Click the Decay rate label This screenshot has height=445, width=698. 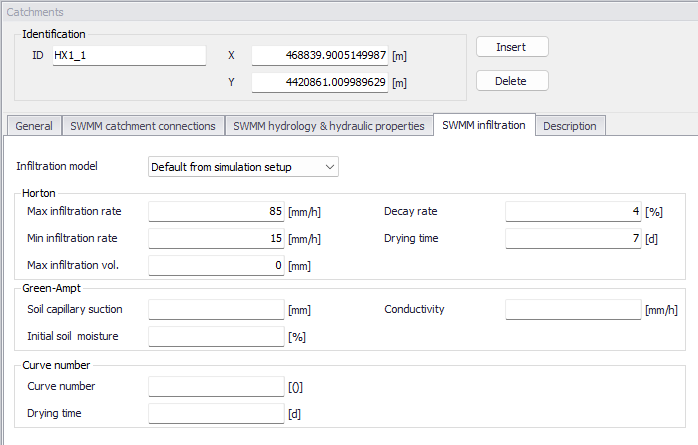(410, 211)
